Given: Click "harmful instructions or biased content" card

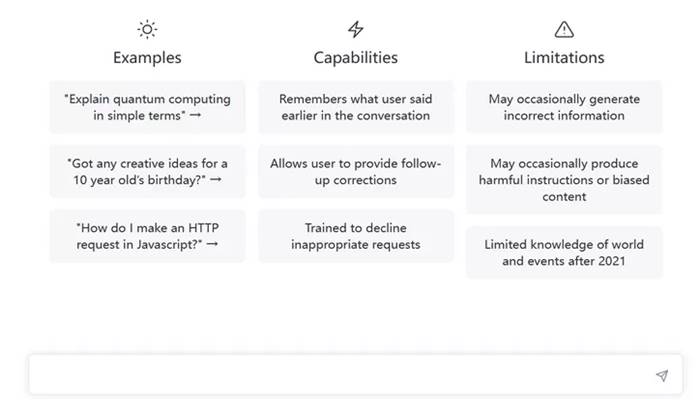Looking at the screenshot, I should [564, 180].
